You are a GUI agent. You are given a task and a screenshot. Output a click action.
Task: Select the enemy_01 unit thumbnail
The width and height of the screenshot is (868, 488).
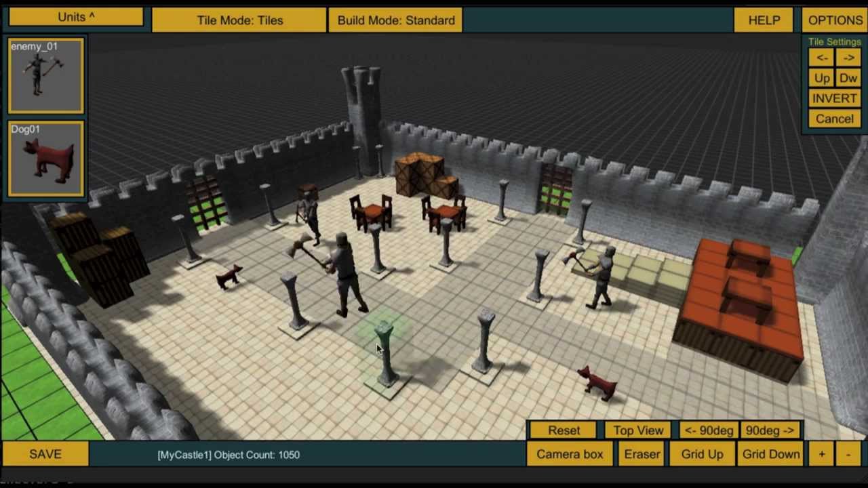point(46,76)
